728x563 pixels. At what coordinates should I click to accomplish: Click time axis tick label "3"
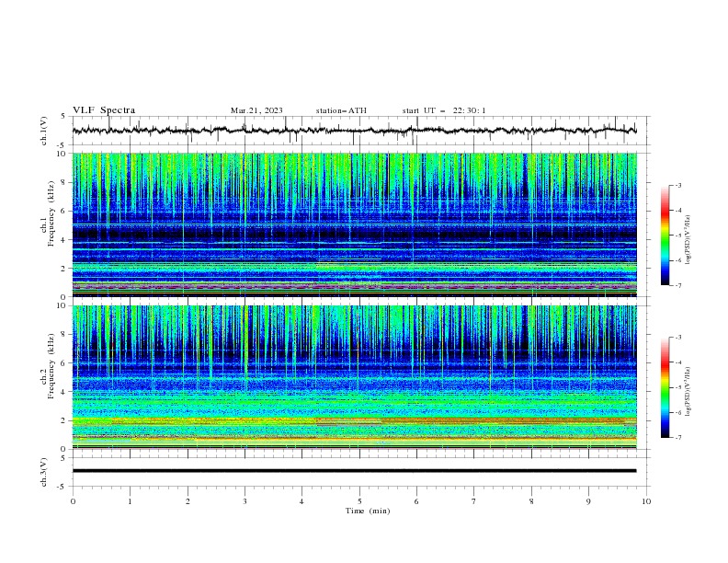click(x=245, y=501)
